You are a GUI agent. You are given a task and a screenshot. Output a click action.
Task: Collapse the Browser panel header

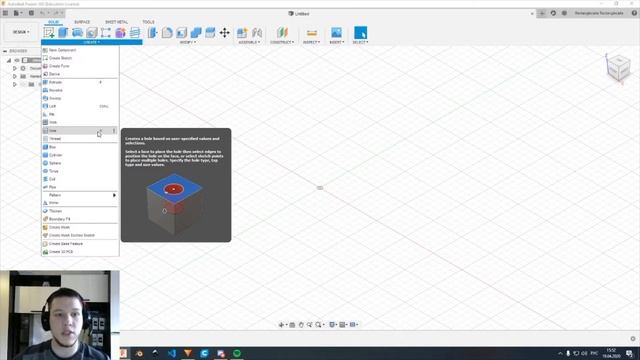(5, 51)
